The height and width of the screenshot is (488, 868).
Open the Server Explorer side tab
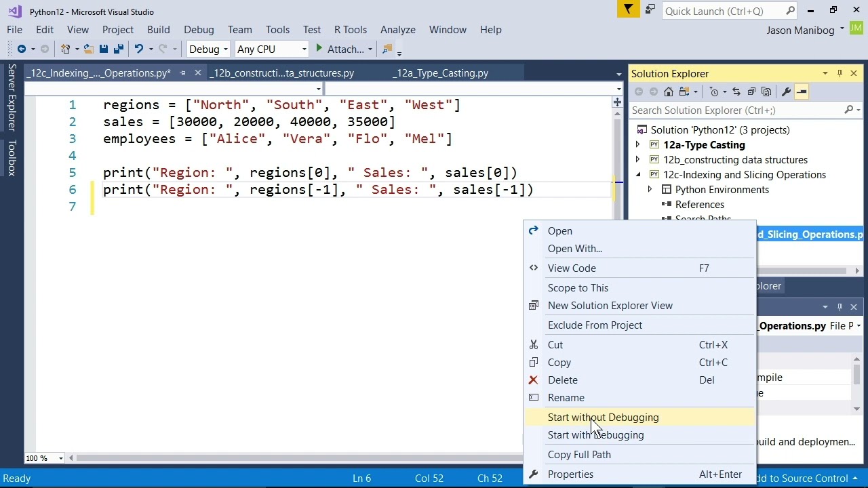[x=12, y=97]
